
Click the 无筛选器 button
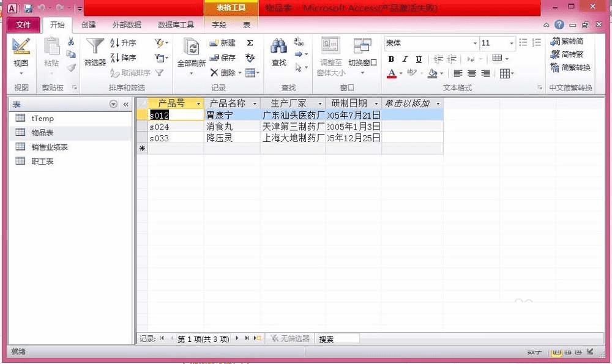click(x=290, y=338)
